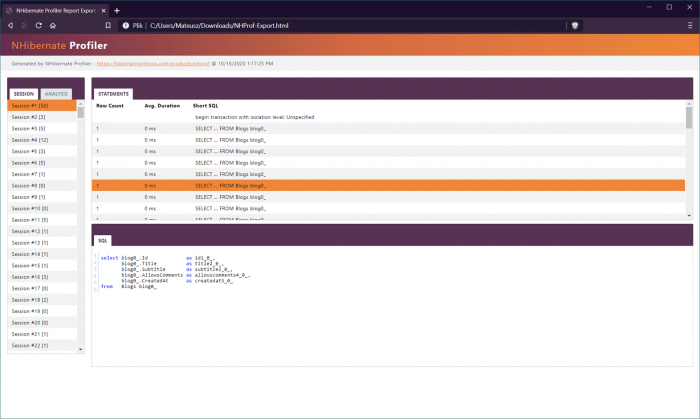Select Session #22 [1]
Image resolution: width=700 pixels, height=419 pixels.
pos(42,345)
